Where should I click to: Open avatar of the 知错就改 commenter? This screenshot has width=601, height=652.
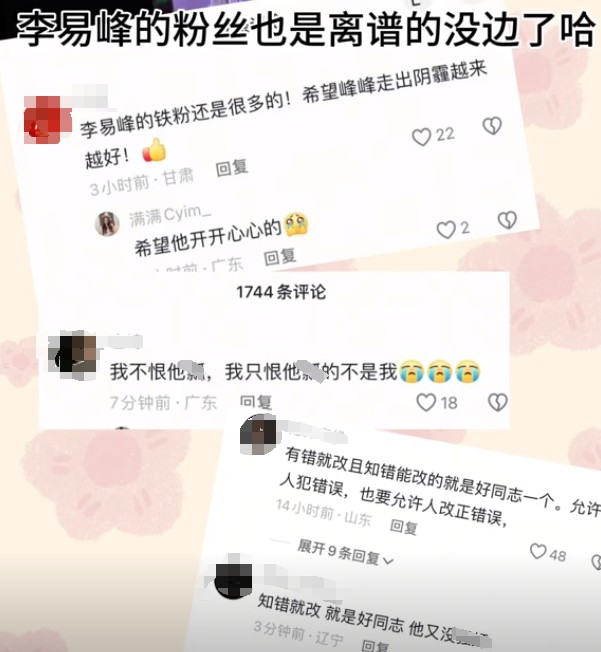click(x=233, y=581)
